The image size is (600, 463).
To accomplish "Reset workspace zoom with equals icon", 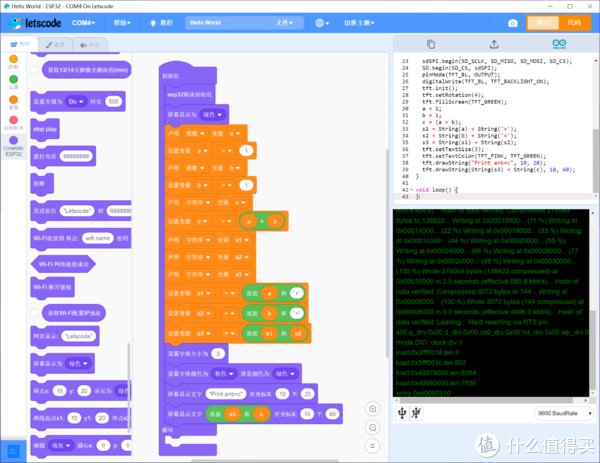I will coord(372,446).
